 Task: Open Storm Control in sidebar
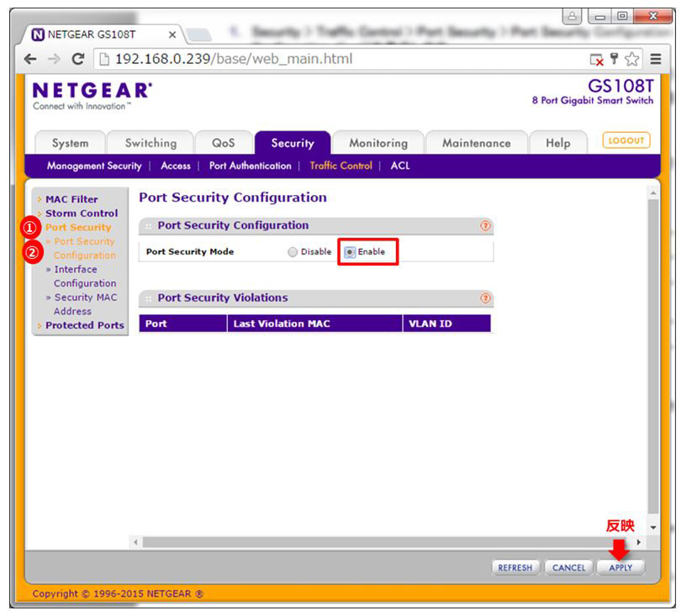click(82, 213)
